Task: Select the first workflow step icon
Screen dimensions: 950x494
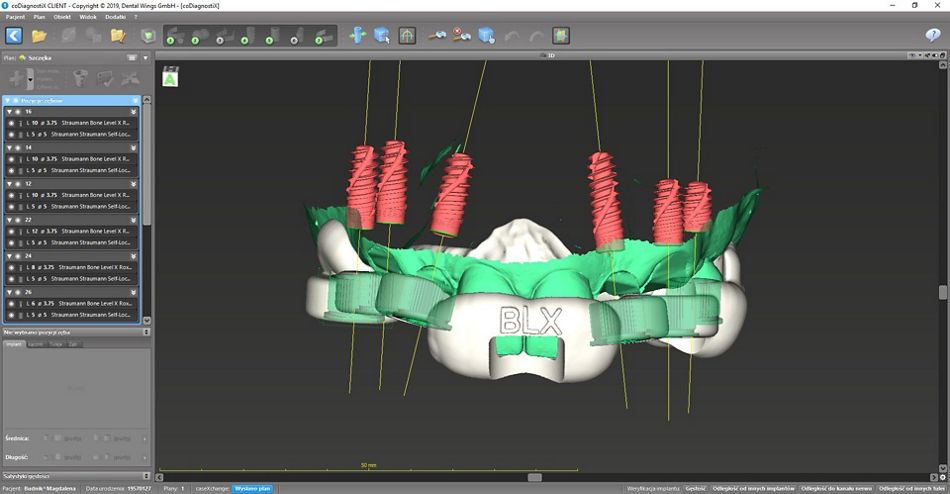Action: tap(175, 36)
